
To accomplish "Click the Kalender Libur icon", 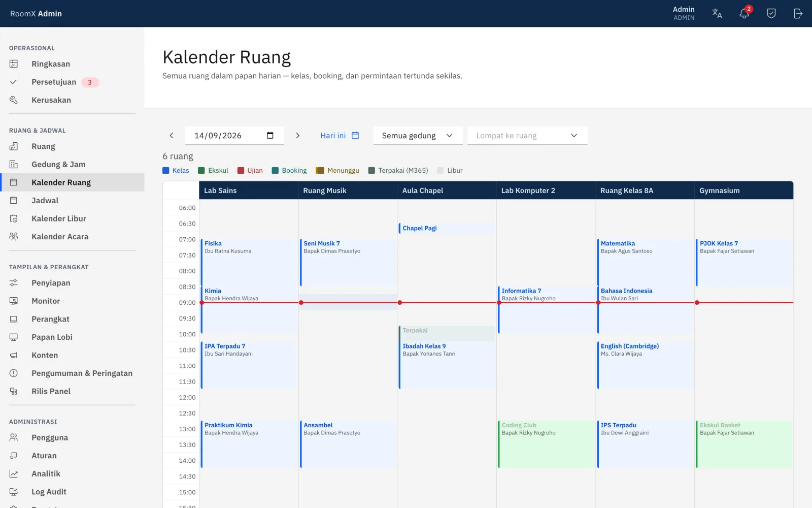I will point(14,218).
